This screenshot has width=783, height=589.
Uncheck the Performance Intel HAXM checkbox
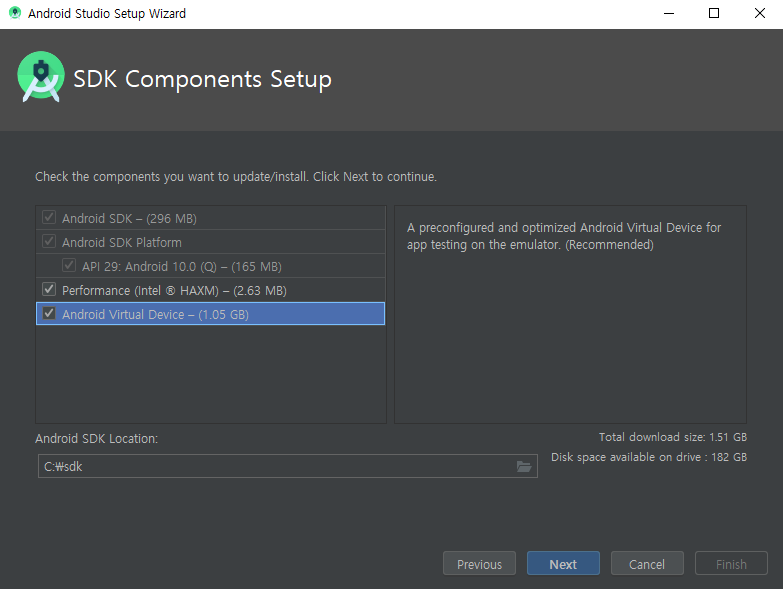(x=49, y=290)
